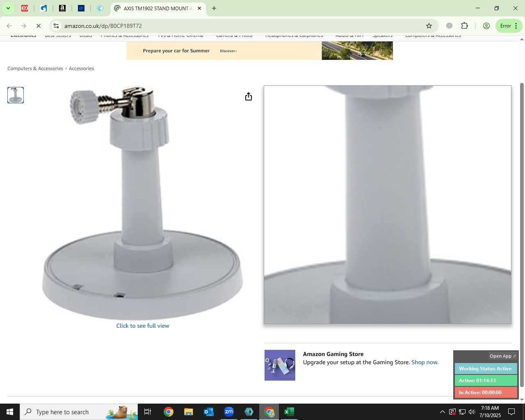Open the clock showing 7:18 AM
The width and height of the screenshot is (525, 420).
pyautogui.click(x=490, y=412)
